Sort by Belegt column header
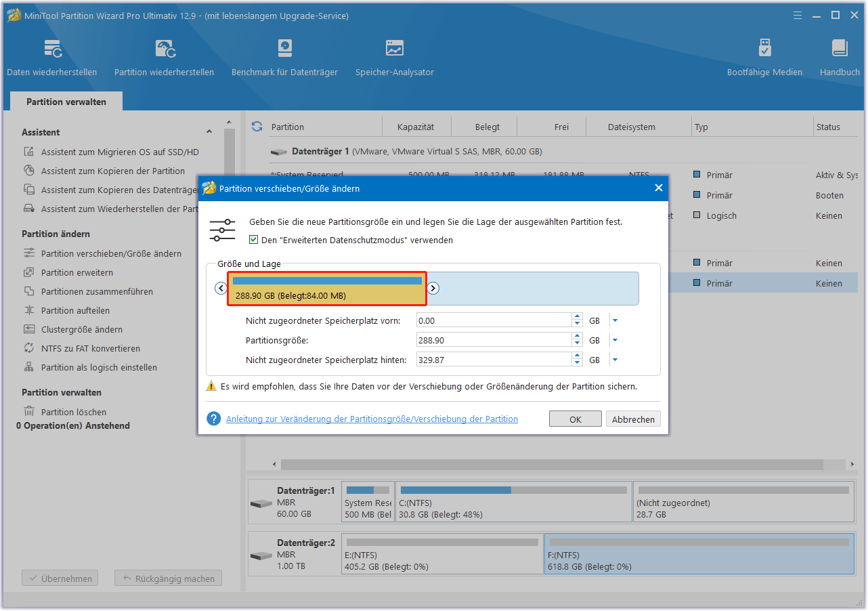The image size is (868, 611). (487, 127)
